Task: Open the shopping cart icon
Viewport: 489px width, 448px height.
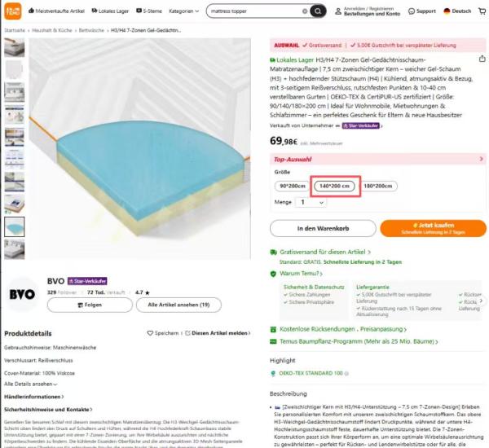Action: (482, 11)
